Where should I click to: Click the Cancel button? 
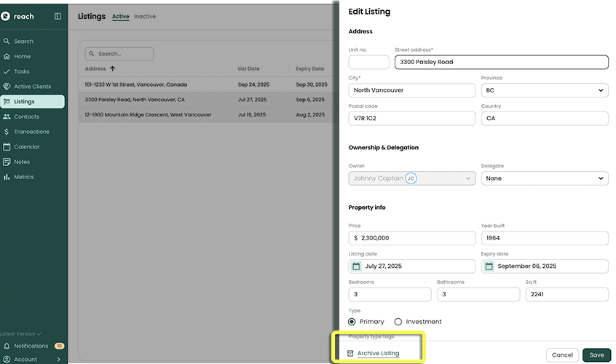(x=561, y=355)
